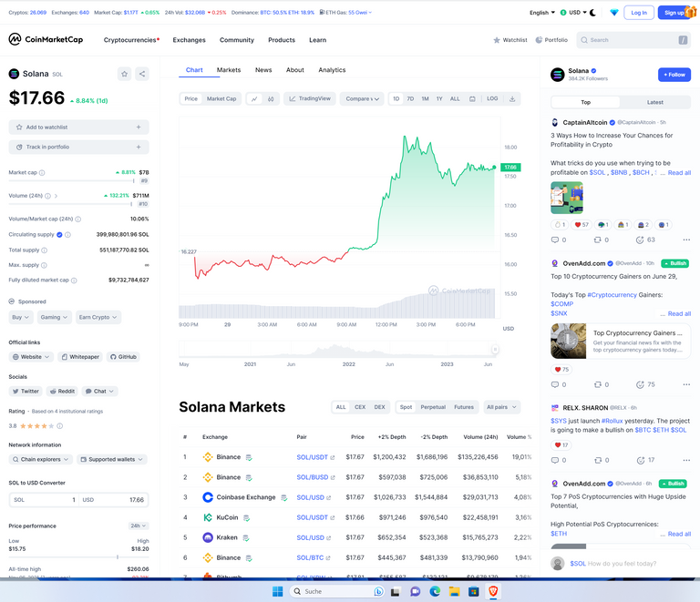Click the top Search field
Screen dimensions: 700x602
pos(633,40)
